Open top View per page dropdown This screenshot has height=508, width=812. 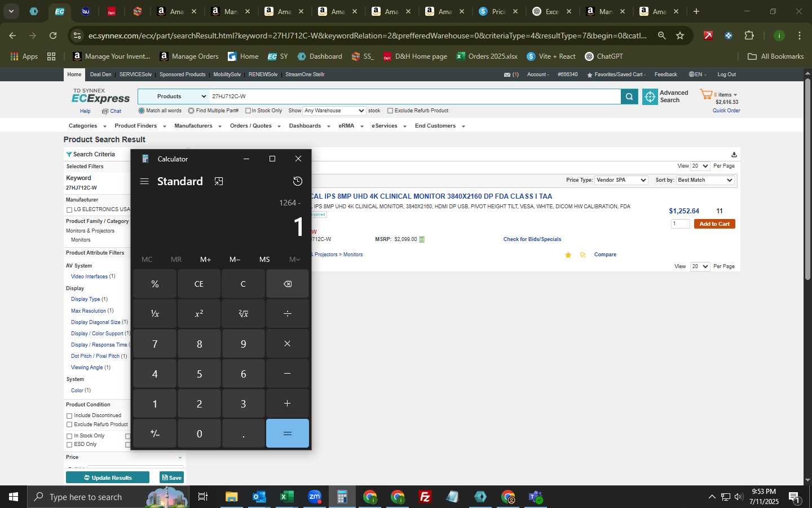[700, 166]
